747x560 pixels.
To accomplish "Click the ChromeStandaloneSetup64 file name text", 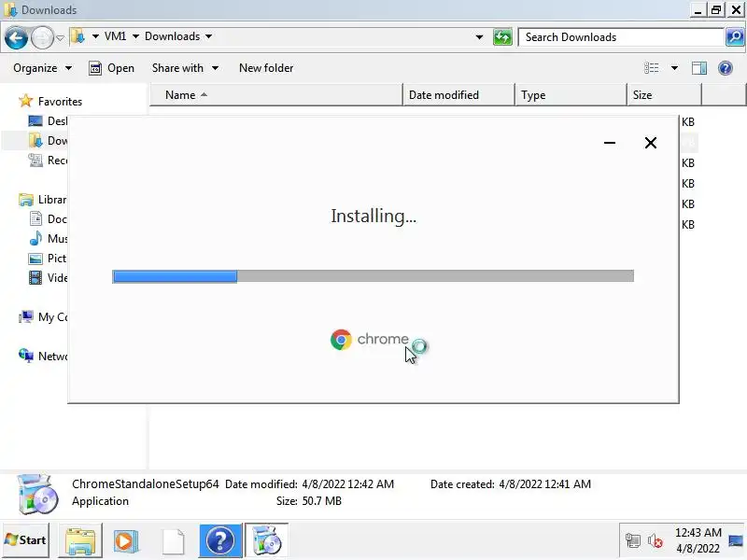I will coord(146,483).
